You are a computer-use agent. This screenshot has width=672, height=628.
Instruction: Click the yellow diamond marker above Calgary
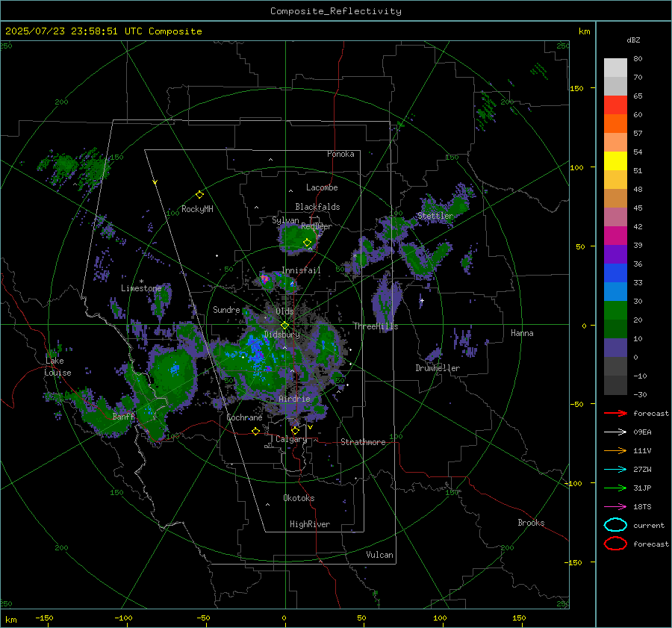pyautogui.click(x=295, y=430)
